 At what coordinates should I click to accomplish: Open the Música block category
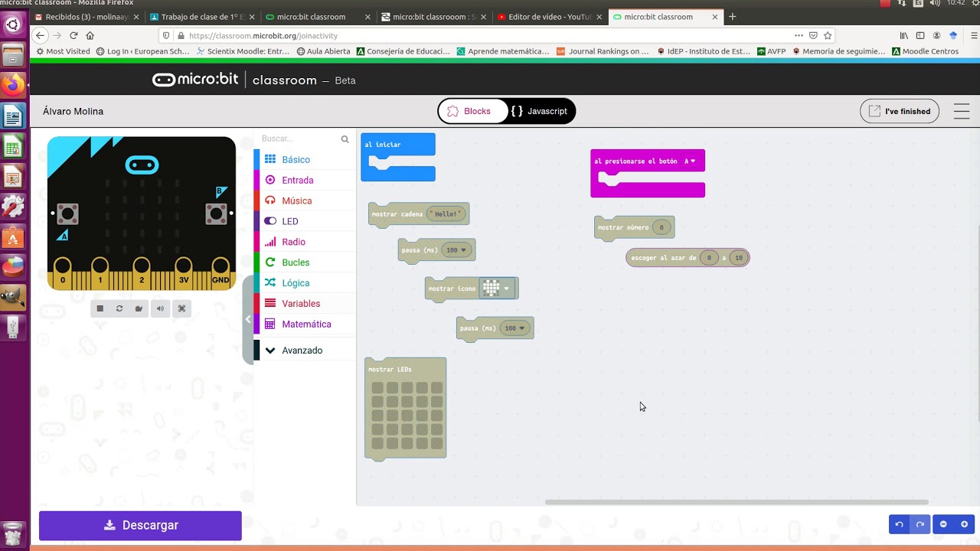point(305,201)
